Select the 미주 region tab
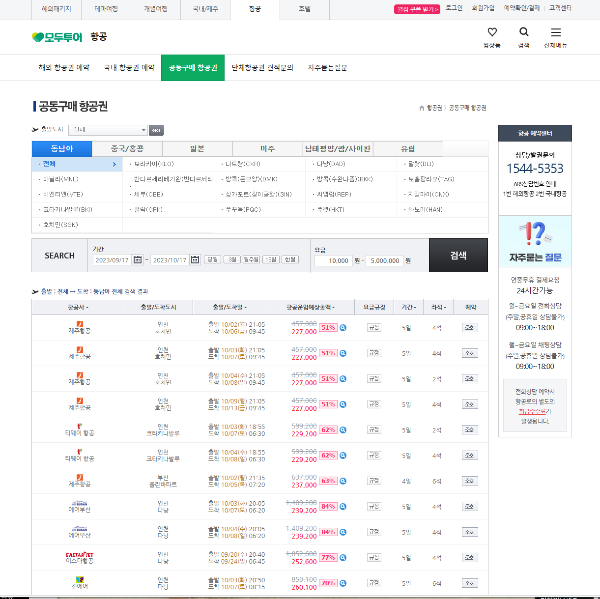 pyautogui.click(x=267, y=149)
